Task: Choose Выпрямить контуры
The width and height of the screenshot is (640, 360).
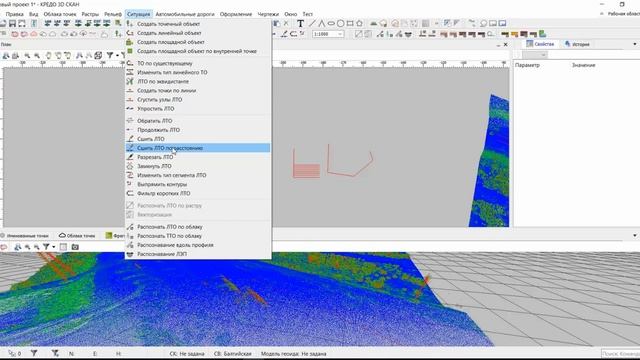Action: [x=198, y=184]
